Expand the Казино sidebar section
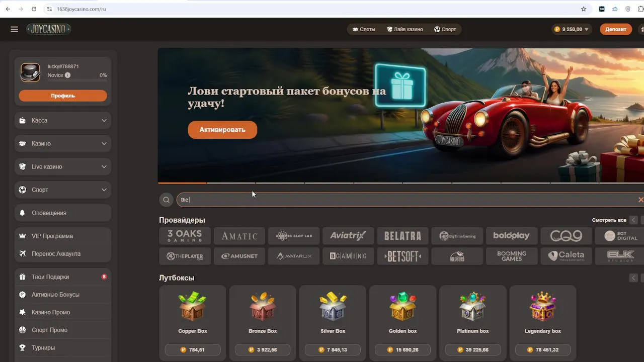The height and width of the screenshot is (362, 644). (x=63, y=144)
